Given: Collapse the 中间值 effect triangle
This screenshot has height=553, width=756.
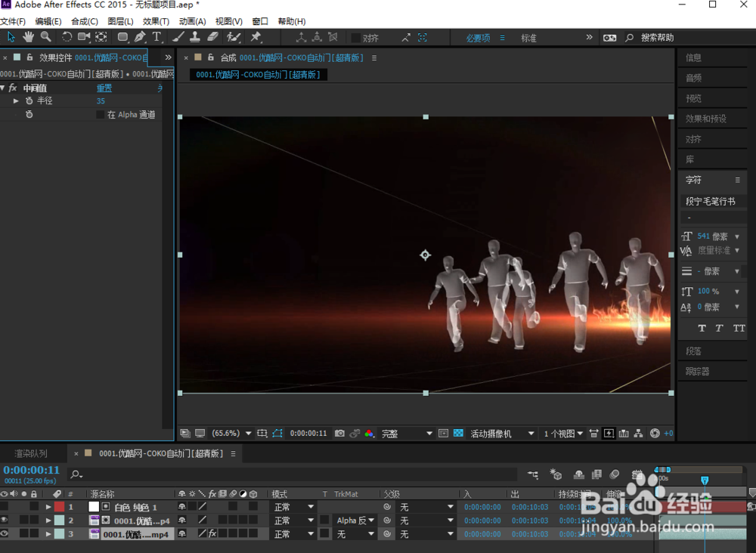Looking at the screenshot, I should pyautogui.click(x=3, y=88).
